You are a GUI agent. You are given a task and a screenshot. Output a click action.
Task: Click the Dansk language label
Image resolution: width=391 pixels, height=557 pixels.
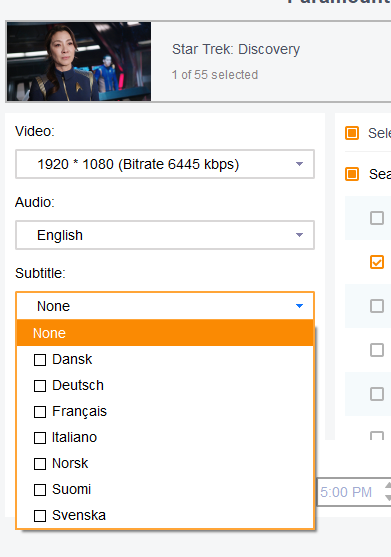(x=72, y=359)
